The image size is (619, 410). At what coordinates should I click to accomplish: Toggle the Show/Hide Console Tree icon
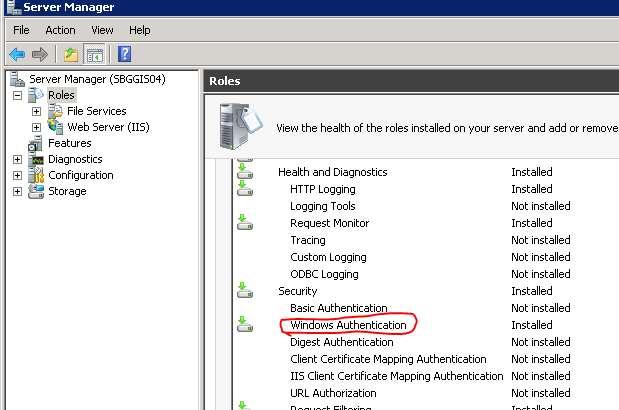pyautogui.click(x=94, y=55)
